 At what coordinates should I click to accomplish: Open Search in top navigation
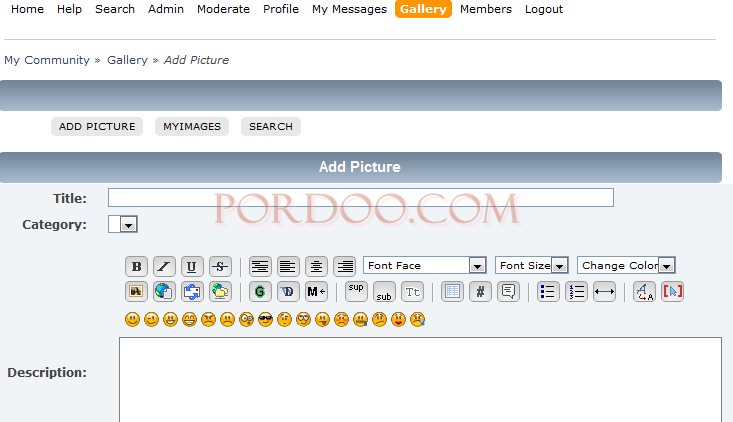click(x=115, y=9)
